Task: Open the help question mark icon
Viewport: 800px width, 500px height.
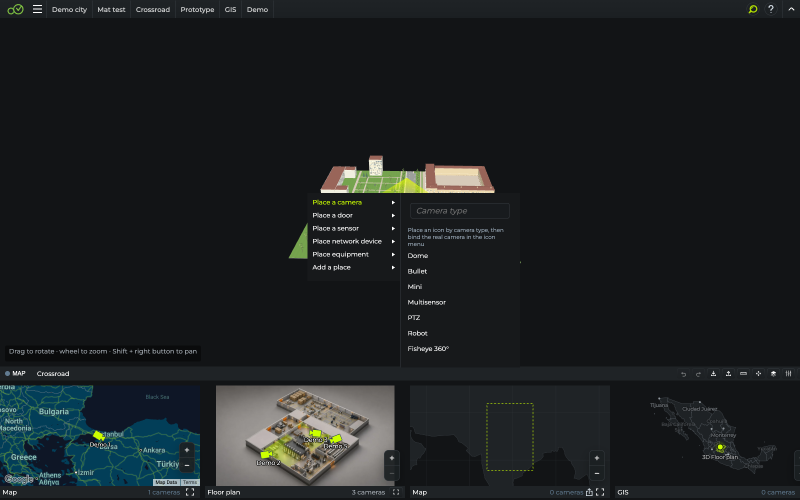Action: point(771,9)
